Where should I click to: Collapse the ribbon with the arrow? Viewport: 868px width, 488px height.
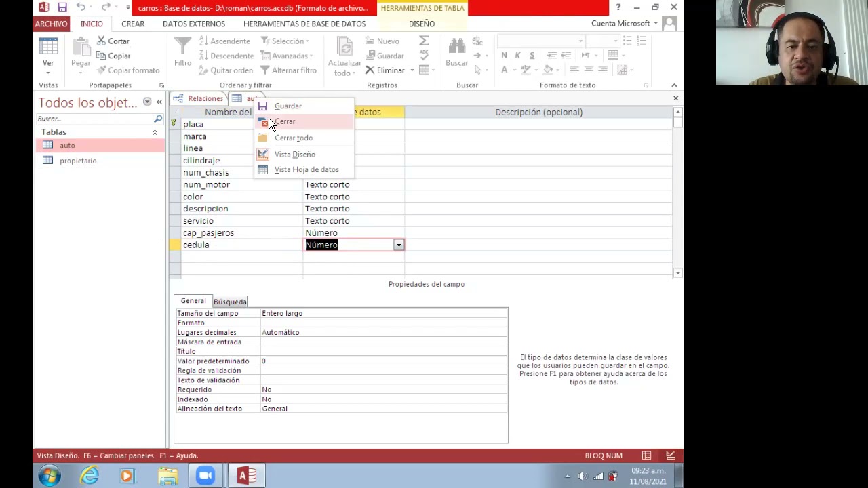(674, 85)
